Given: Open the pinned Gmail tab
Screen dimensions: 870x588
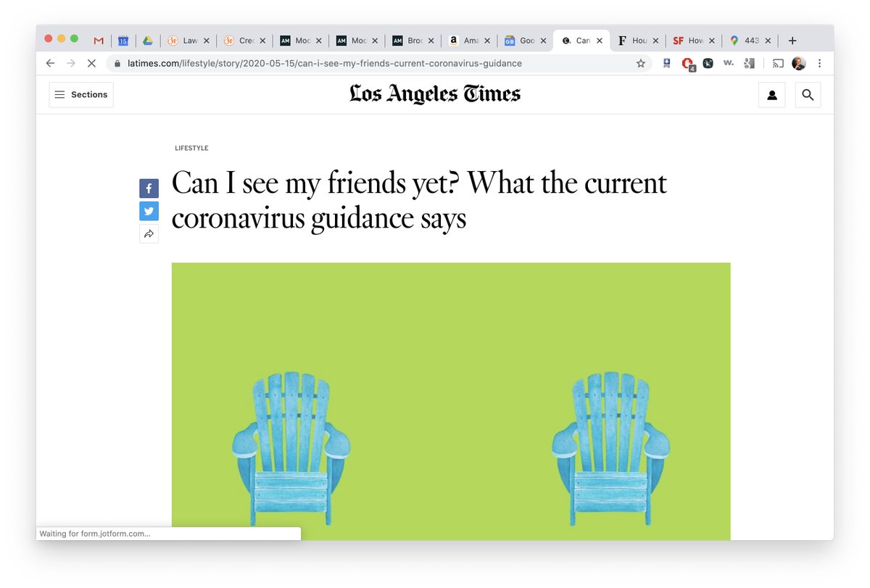Looking at the screenshot, I should pos(97,41).
